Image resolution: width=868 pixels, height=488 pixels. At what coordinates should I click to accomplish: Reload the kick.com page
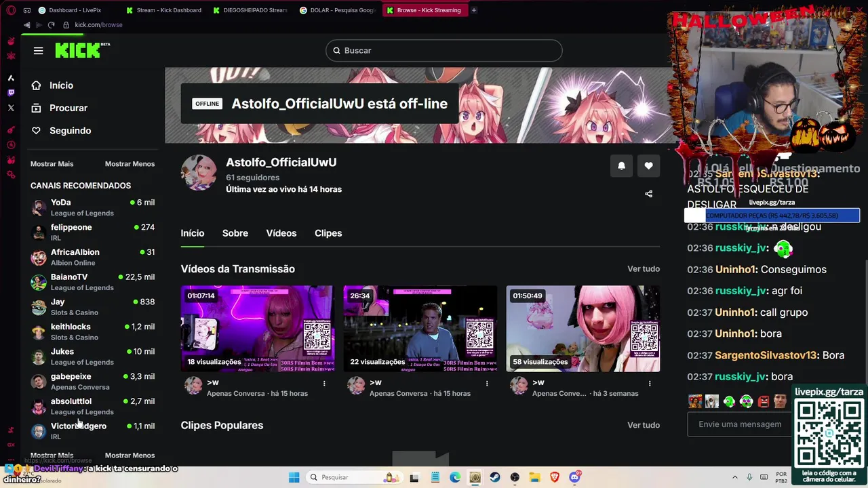click(x=51, y=25)
